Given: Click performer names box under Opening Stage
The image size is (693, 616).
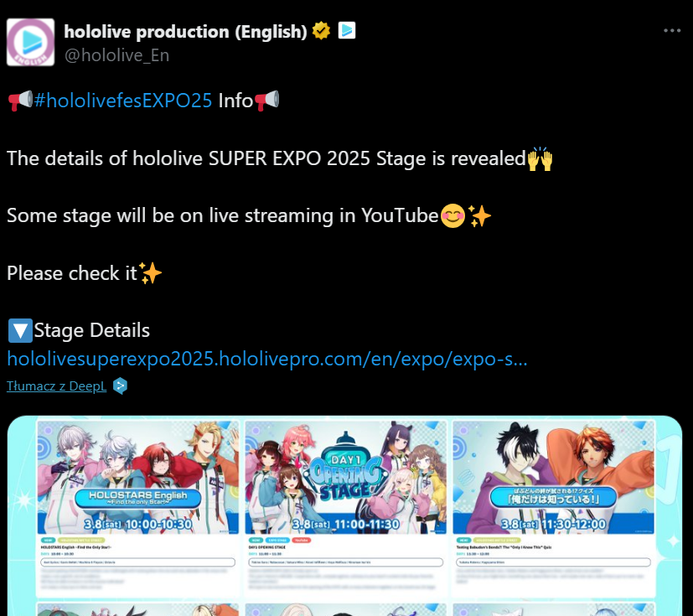Looking at the screenshot, I should coord(345,562).
